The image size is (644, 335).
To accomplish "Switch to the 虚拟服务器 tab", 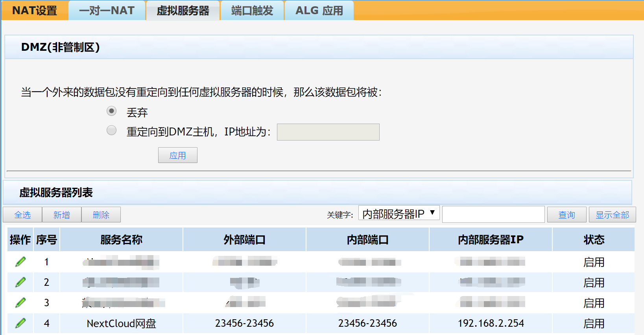I will click(183, 11).
